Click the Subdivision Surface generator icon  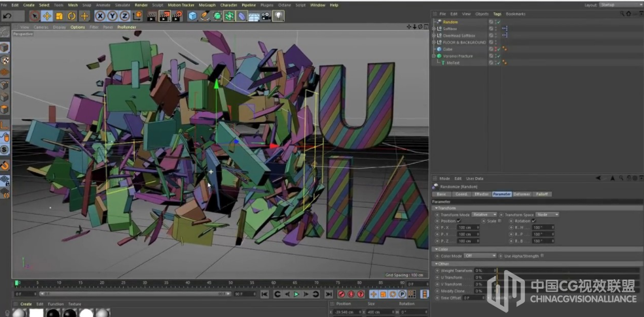click(x=217, y=16)
